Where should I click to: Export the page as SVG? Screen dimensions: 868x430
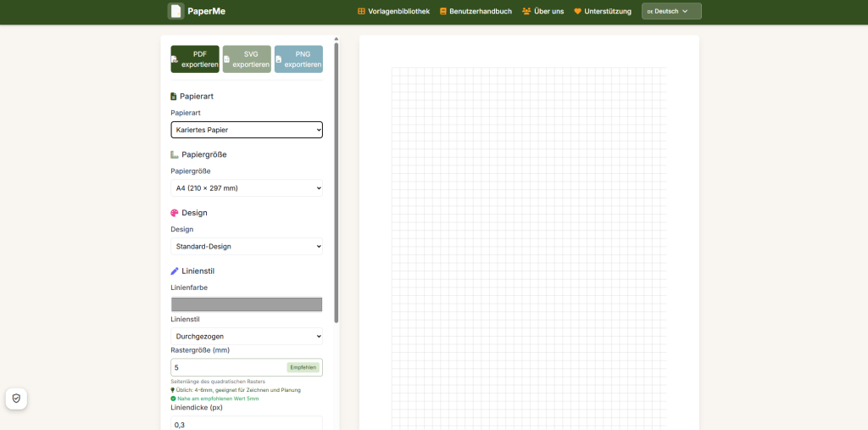[x=247, y=59]
